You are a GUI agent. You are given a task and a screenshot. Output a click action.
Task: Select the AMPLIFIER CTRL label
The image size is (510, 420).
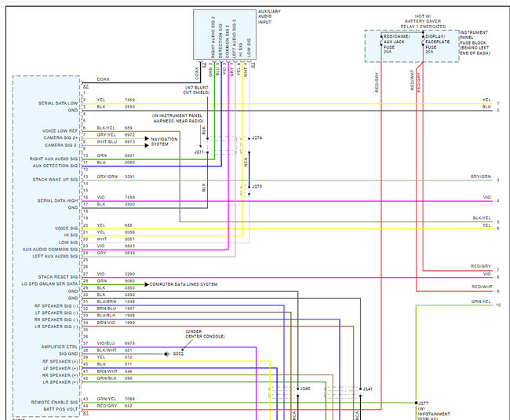point(60,347)
